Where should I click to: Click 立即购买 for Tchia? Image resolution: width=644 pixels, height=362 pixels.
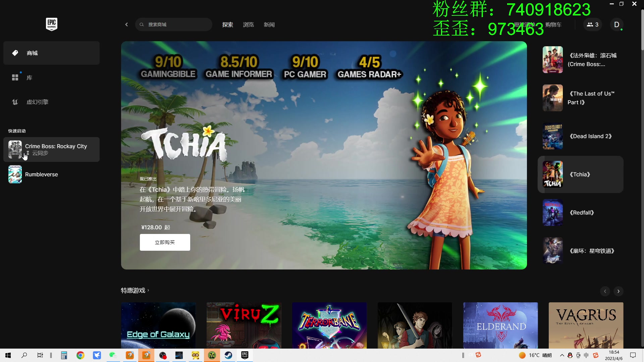165,242
